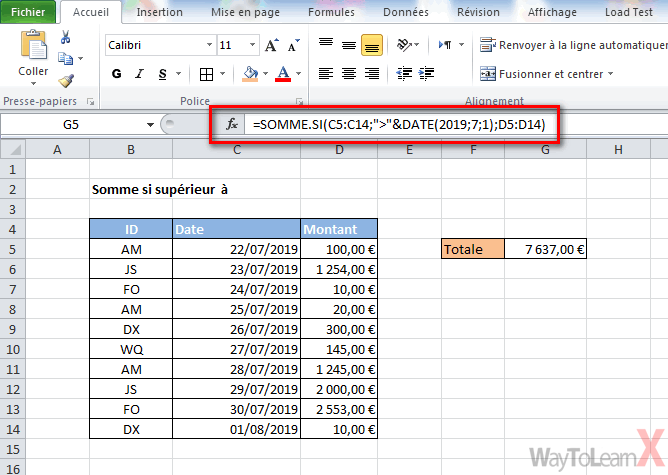This screenshot has width=668, height=475.
Task: Select the WQ ID cell
Action: pos(131,349)
